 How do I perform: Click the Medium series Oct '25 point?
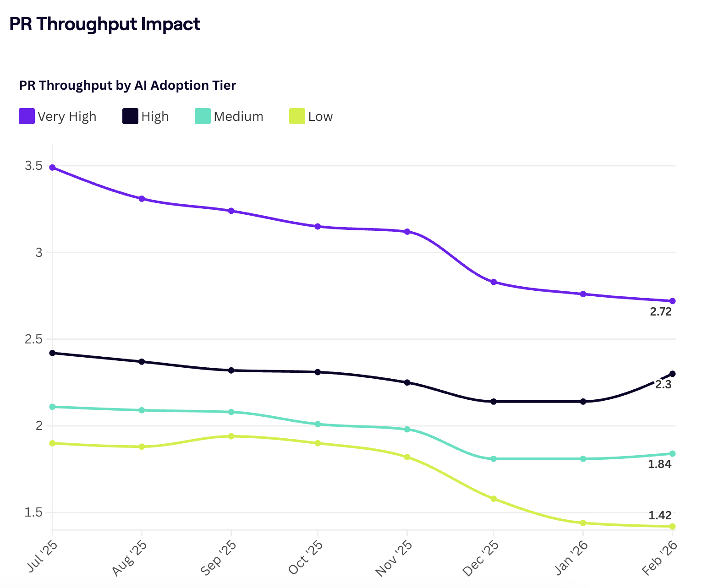[x=318, y=424]
